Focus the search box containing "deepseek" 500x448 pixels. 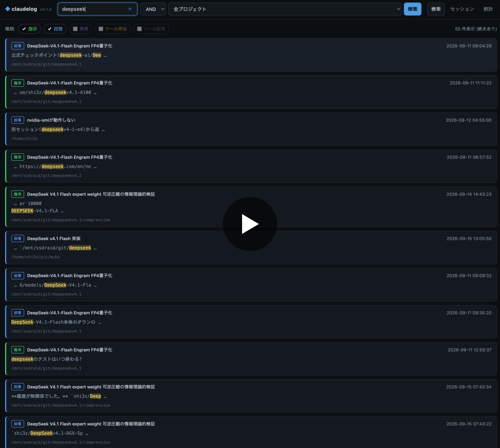pyautogui.click(x=97, y=9)
